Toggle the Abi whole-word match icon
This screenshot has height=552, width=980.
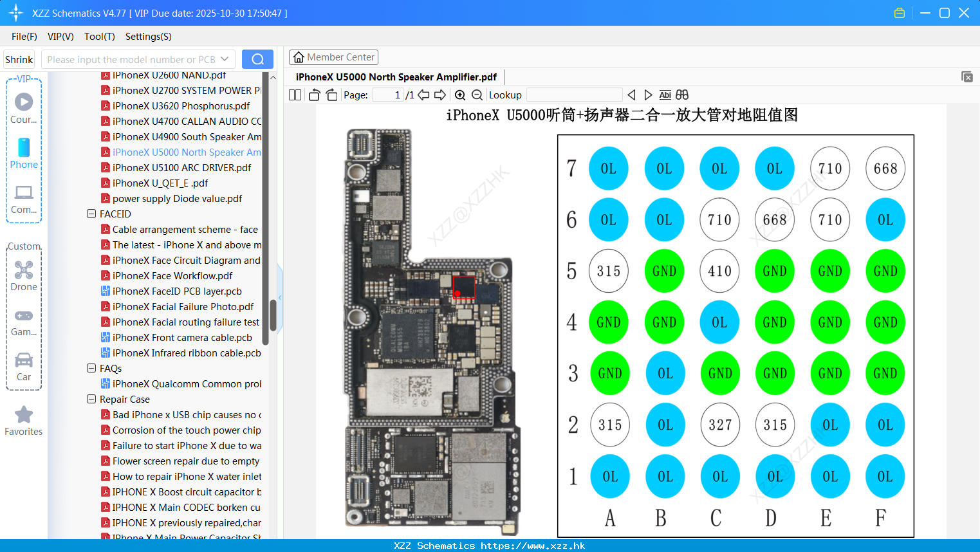665,95
